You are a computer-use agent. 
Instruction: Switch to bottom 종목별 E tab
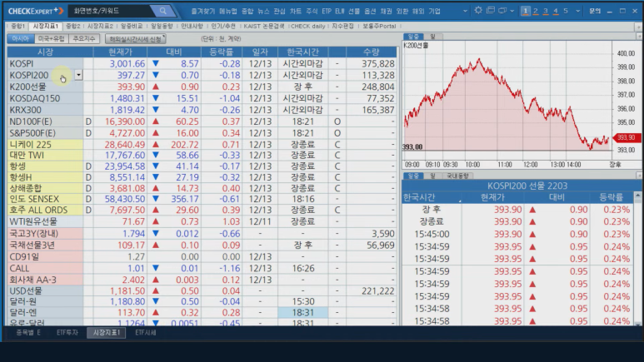click(28, 333)
